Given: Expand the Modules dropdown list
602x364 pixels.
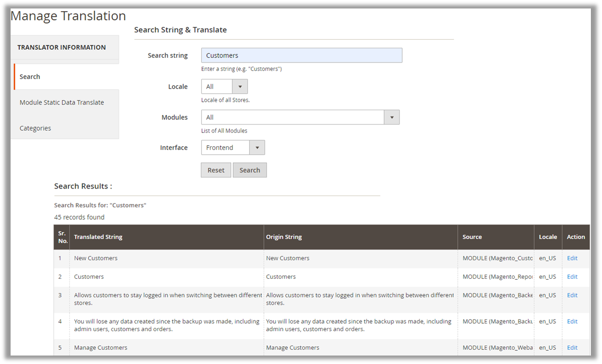Looking at the screenshot, I should point(300,118).
